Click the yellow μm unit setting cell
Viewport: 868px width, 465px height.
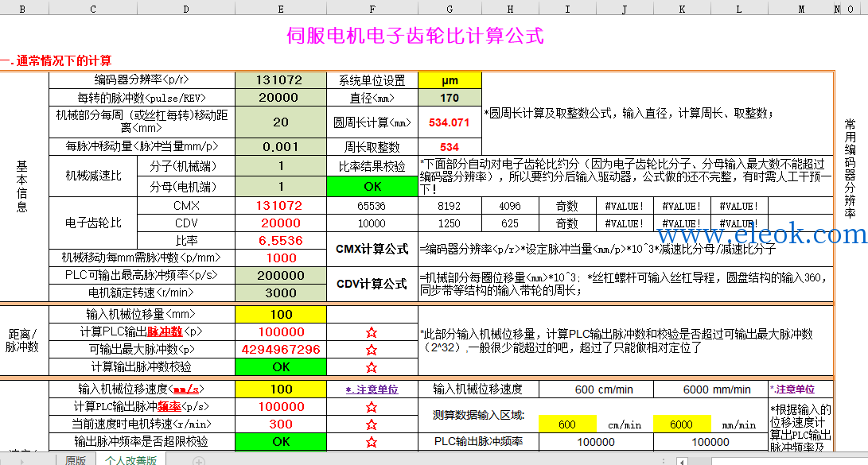point(450,80)
